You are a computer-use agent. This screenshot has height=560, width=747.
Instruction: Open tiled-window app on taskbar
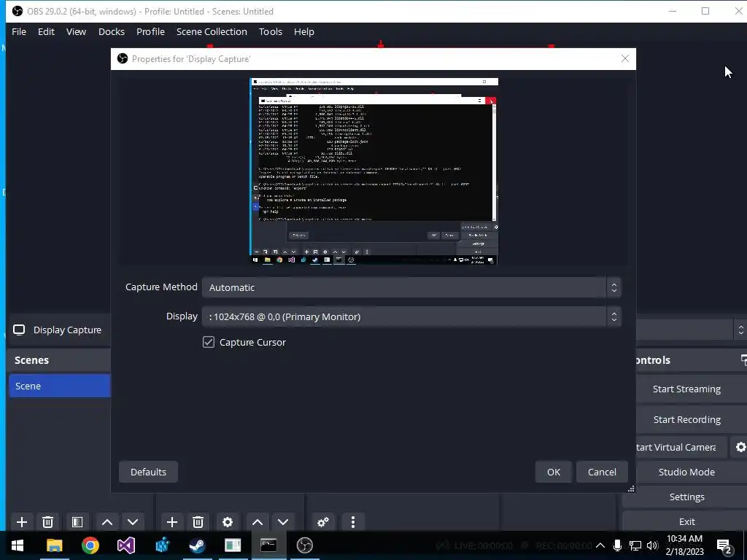[x=233, y=545]
